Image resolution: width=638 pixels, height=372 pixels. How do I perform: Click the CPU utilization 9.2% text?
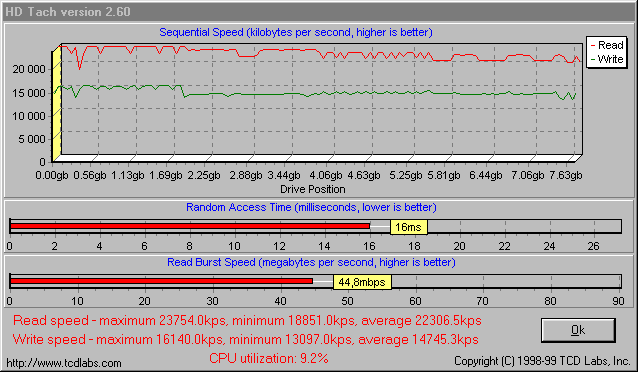269,358
